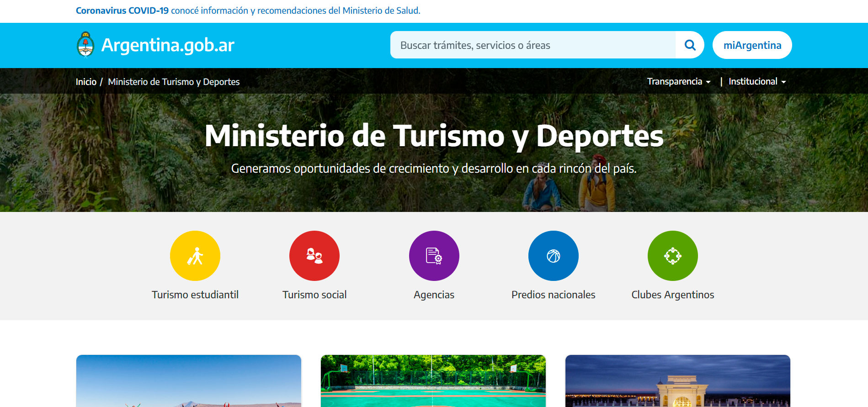Screen dimensions: 868x407
Task: Open the Turismo estudiantil text label
Action: tap(195, 295)
